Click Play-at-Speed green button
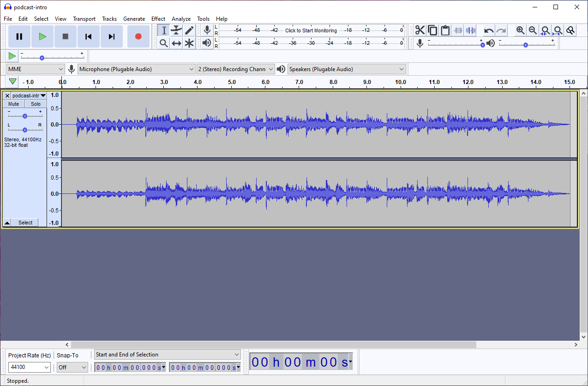Viewport: 588px width, 386px height. [12, 56]
